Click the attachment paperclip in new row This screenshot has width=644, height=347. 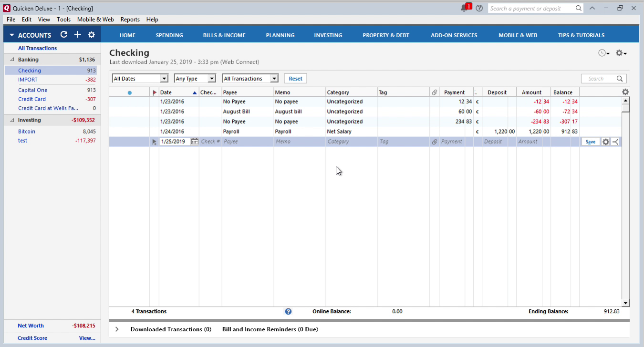pyautogui.click(x=434, y=142)
